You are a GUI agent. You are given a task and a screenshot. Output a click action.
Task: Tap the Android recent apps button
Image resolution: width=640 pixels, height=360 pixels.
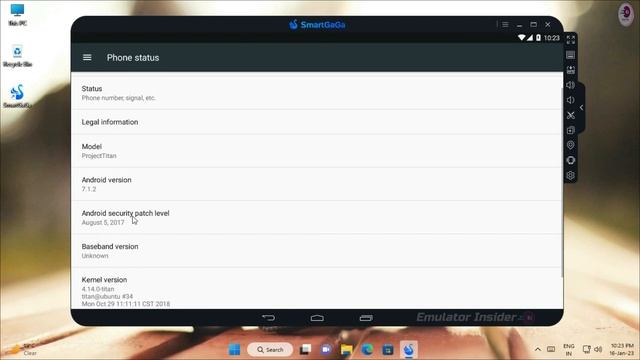(366, 318)
